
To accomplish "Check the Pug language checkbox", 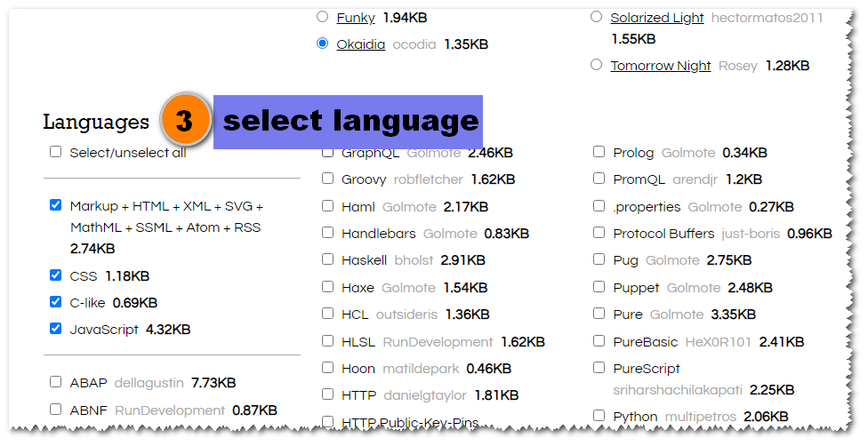I will click(599, 259).
